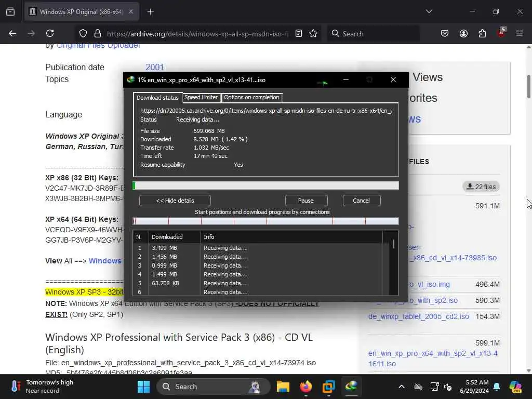Open x86_cd_vl_x14-73985.iso link
Screen dimensions: 532x399
[x=453, y=258]
